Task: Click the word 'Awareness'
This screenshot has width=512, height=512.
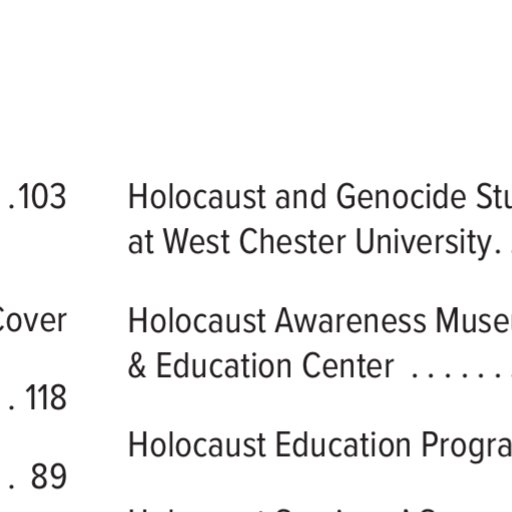Action: coord(351,321)
